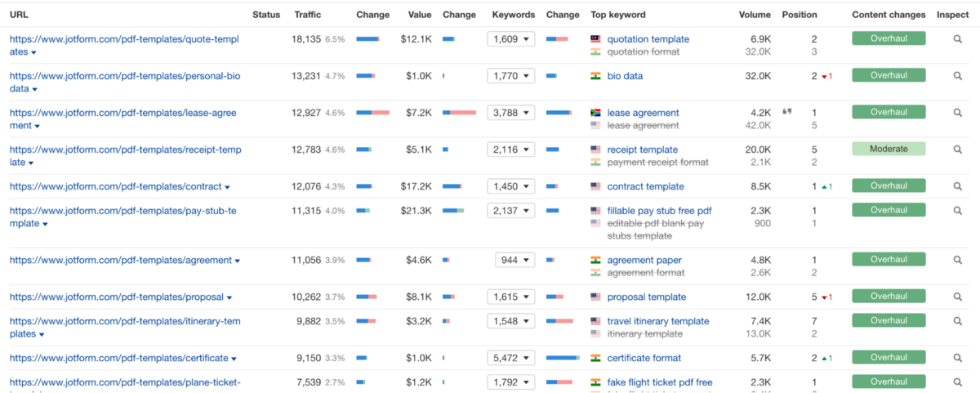Image resolution: width=980 pixels, height=393 pixels.
Task: Open the 'quotation template' keyword link
Action: 648,39
